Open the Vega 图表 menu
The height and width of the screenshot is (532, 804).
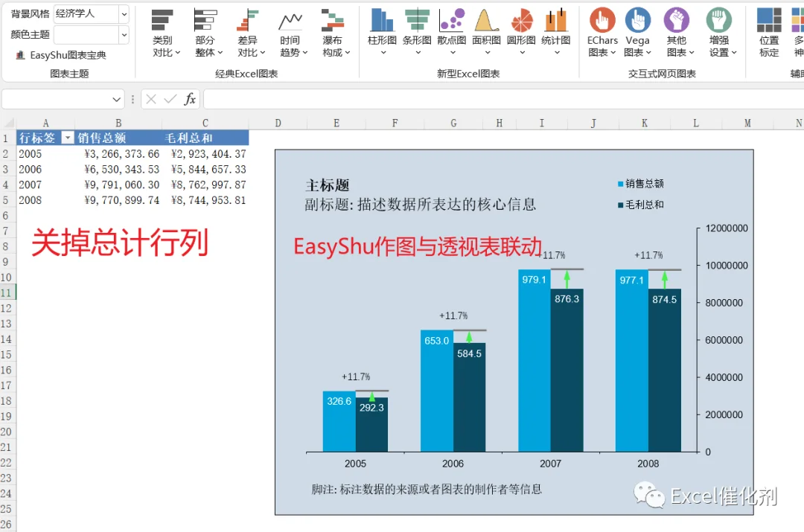point(638,33)
